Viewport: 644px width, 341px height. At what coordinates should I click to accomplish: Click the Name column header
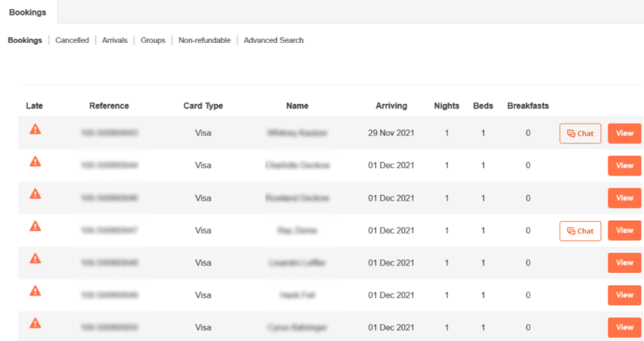coord(297,106)
